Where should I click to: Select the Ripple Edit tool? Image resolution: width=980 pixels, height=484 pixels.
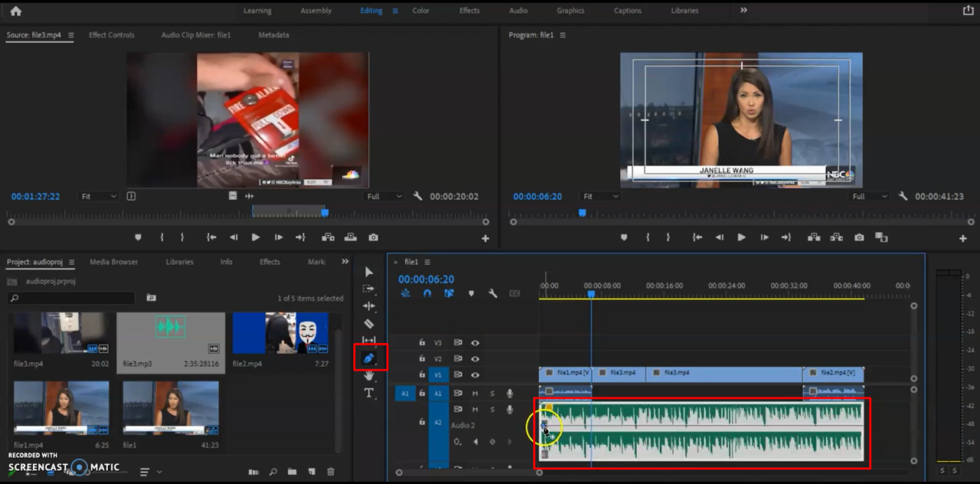369,306
